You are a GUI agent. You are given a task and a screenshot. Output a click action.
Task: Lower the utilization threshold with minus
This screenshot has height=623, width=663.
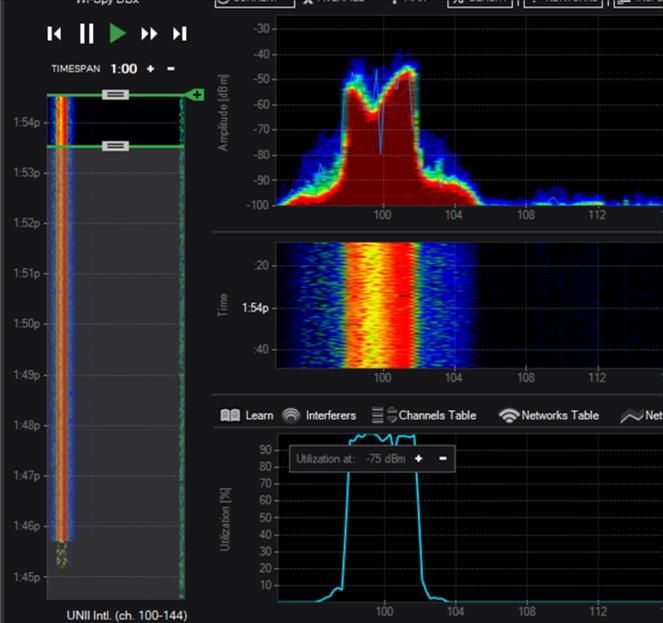[x=443, y=458]
